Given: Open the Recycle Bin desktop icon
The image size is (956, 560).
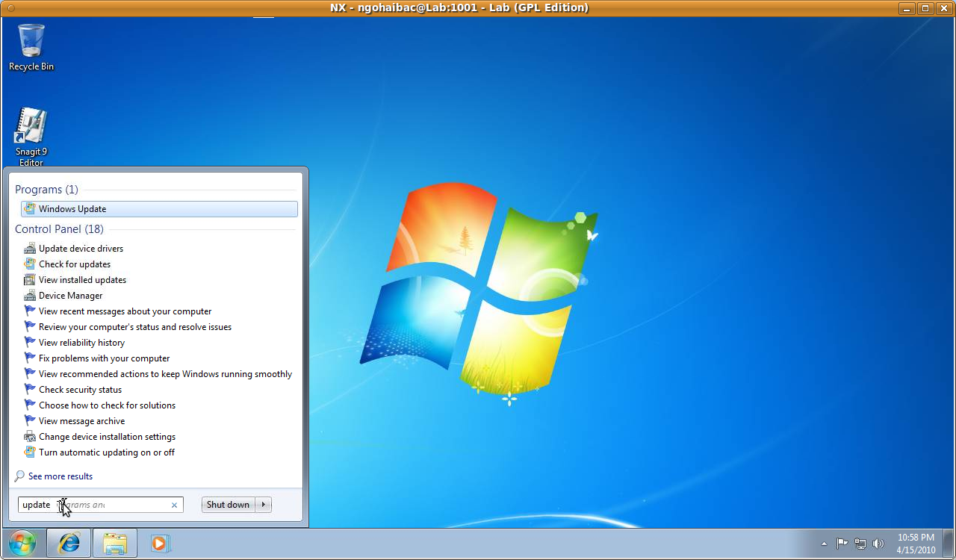Looking at the screenshot, I should [x=31, y=47].
